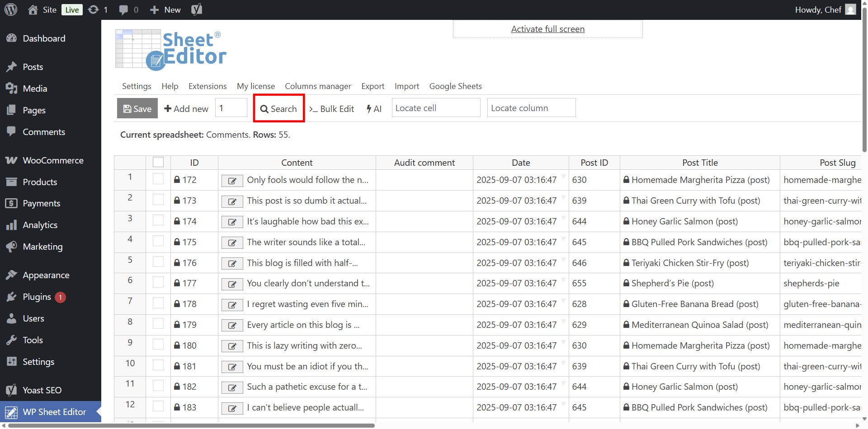Viewport: 868px width, 429px height.
Task: Click the Add new button
Action: pos(186,108)
